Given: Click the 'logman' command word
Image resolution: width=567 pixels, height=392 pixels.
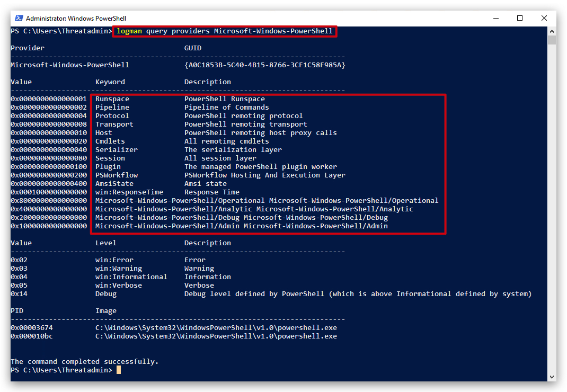Looking at the screenshot, I should pos(129,31).
